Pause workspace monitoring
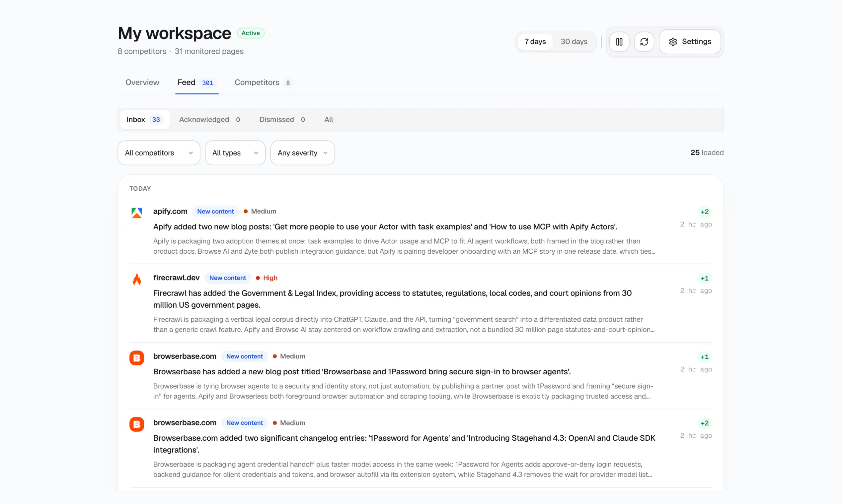The width and height of the screenshot is (843, 504). [x=619, y=42]
